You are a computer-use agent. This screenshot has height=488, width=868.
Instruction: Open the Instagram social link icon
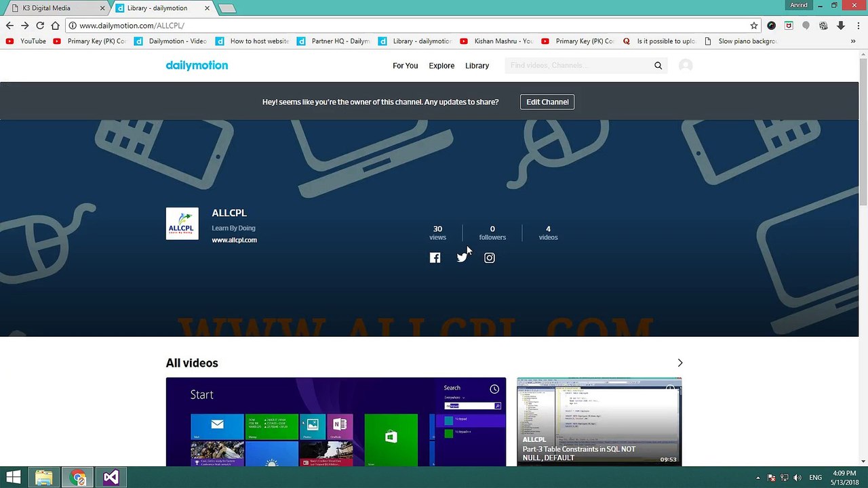489,258
